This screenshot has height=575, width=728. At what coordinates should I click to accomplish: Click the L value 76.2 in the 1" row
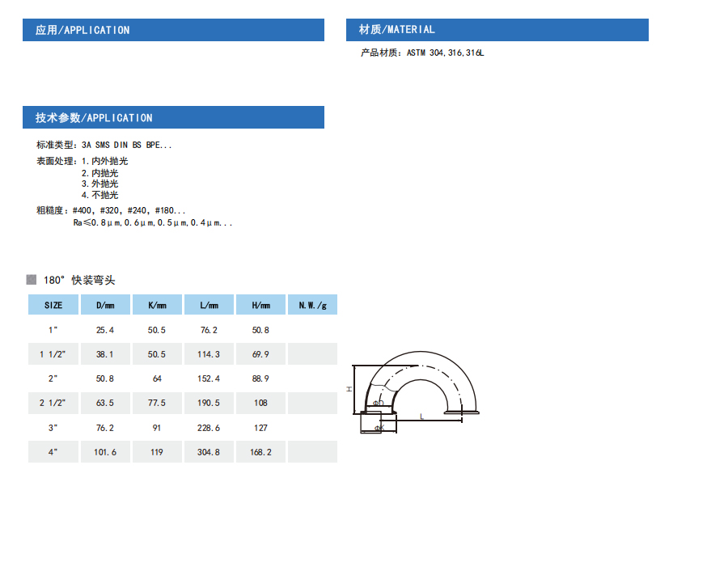[209, 330]
